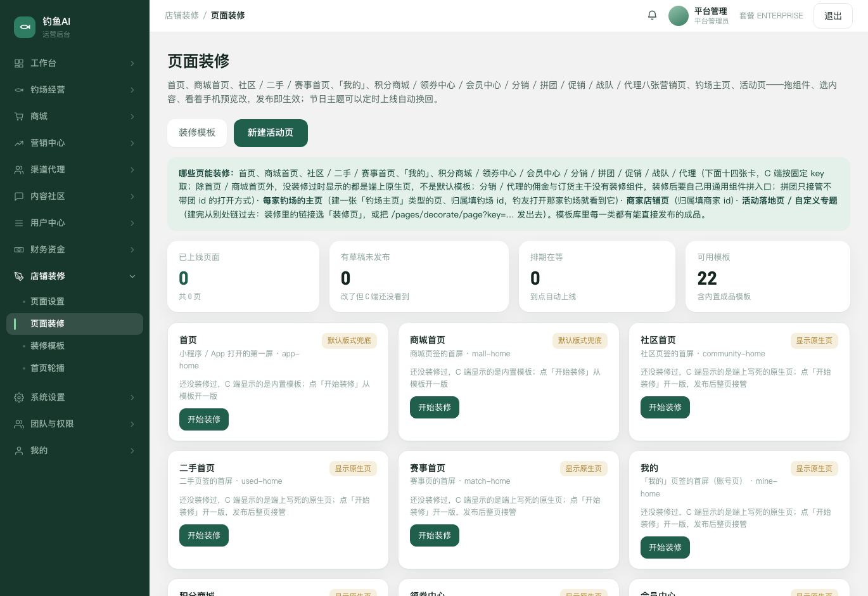Click the 我的 person icon
868x596 pixels.
pyautogui.click(x=19, y=451)
